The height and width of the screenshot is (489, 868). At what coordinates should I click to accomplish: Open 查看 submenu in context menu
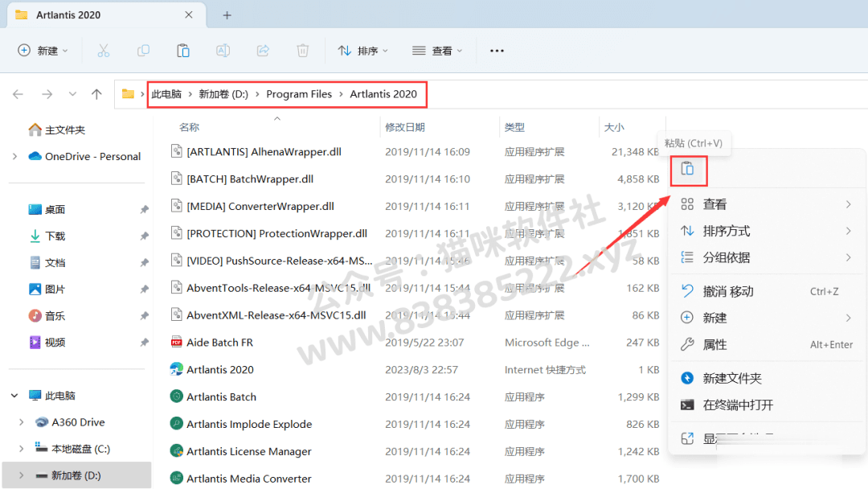coord(766,204)
